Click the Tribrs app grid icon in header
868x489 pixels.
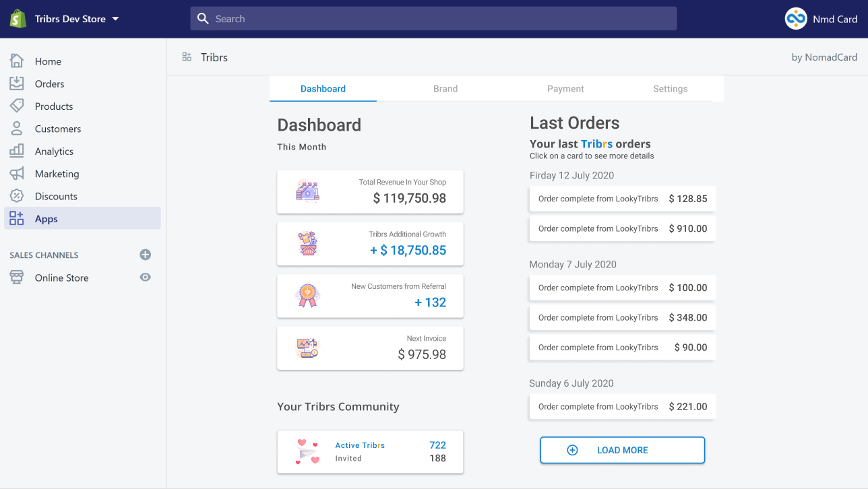coord(187,57)
